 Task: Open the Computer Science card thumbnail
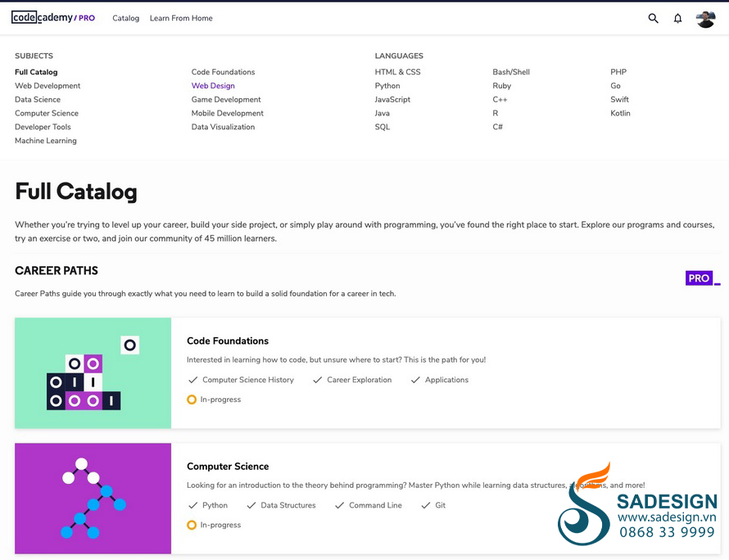pos(93,499)
